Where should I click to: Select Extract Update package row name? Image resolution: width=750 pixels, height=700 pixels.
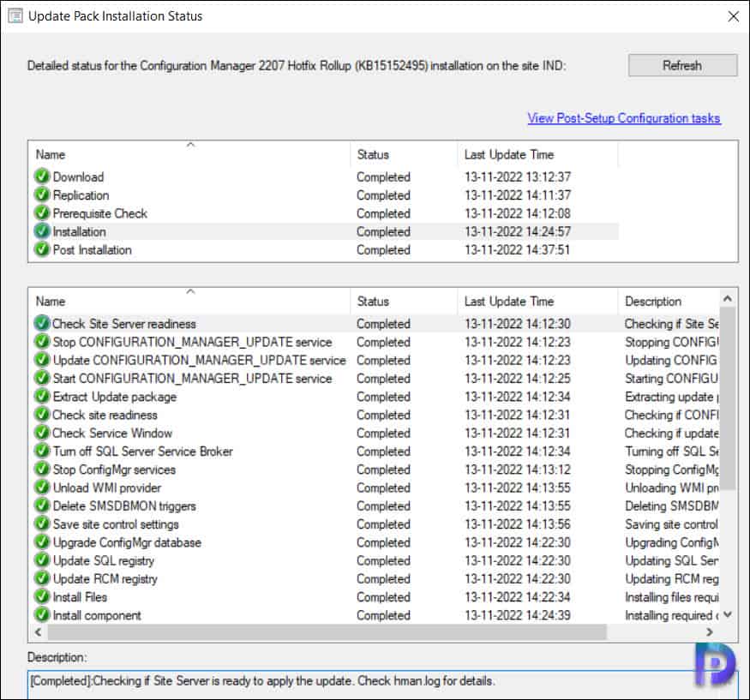coord(114,397)
